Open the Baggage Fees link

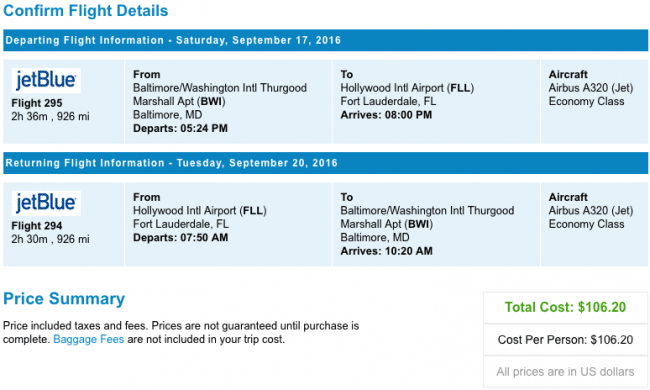click(x=89, y=339)
